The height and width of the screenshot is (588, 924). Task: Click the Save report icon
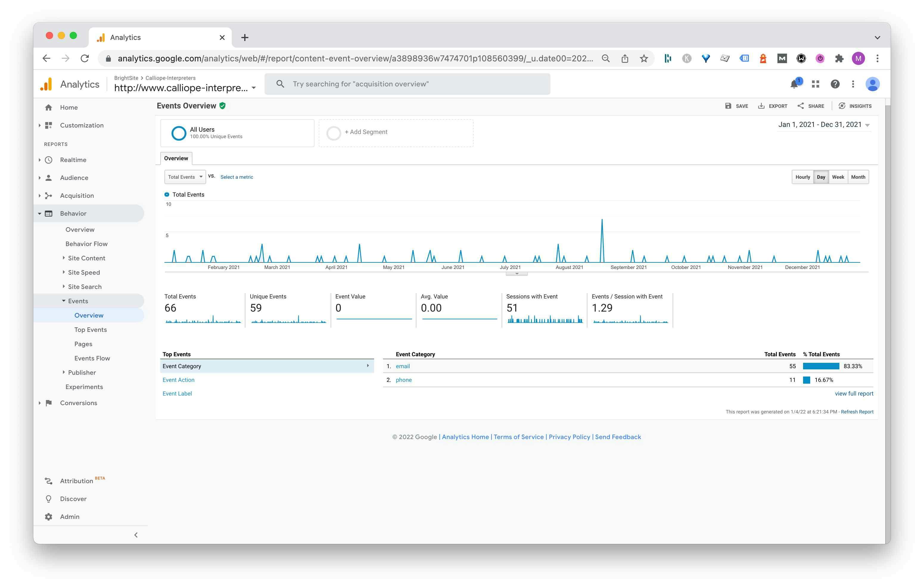pos(728,106)
